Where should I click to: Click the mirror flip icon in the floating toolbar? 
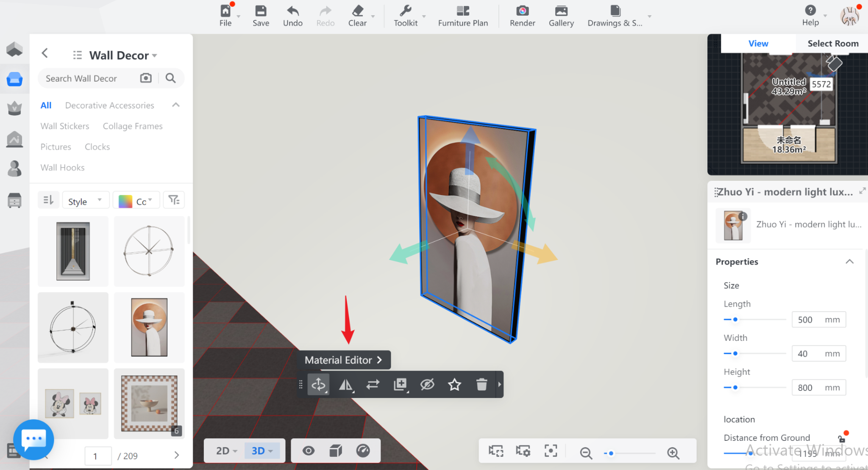(x=345, y=384)
